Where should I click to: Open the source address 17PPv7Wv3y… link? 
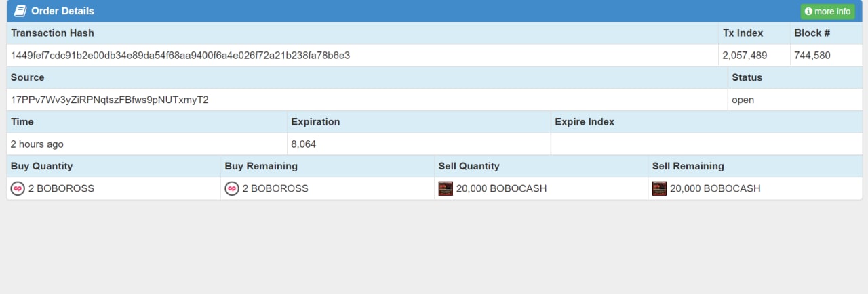(x=110, y=100)
